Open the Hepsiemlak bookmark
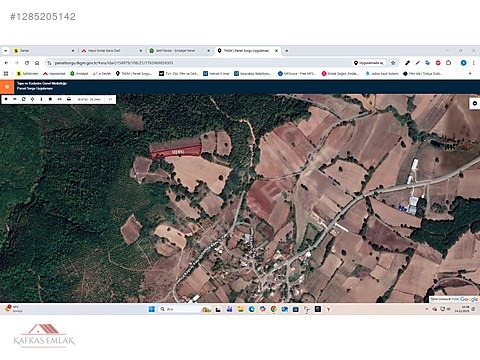480x360 pixels. tap(54, 73)
